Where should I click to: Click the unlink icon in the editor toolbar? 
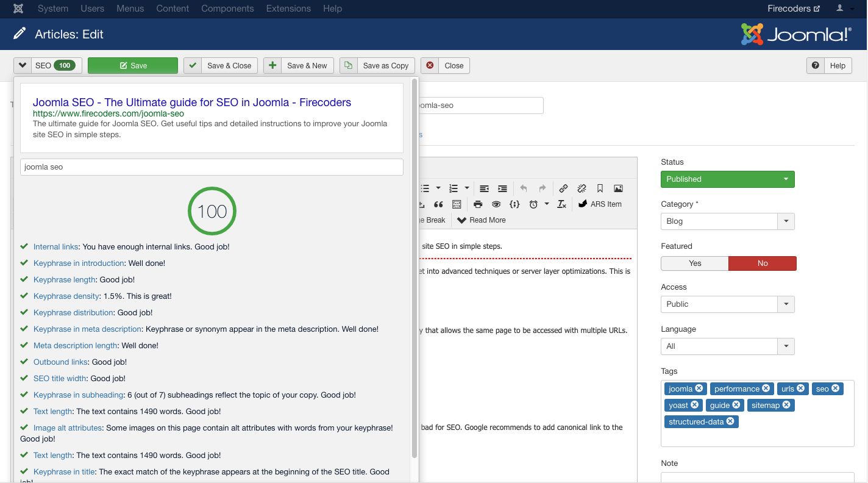(582, 188)
